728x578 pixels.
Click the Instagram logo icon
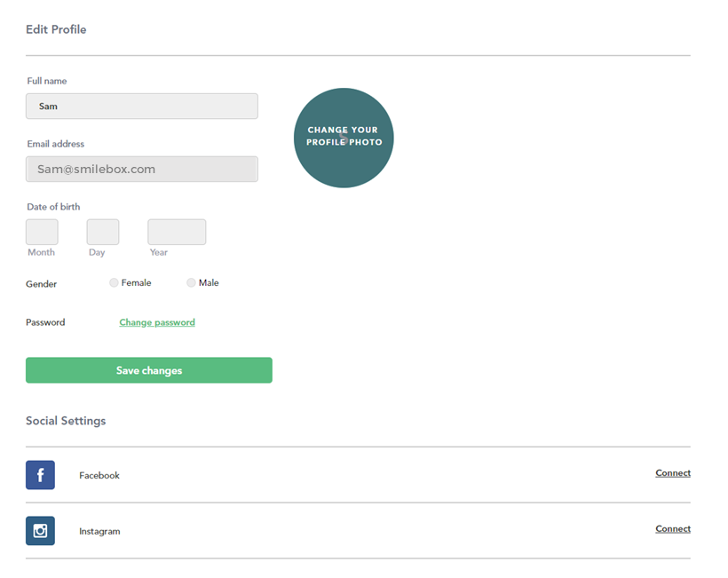[40, 531]
